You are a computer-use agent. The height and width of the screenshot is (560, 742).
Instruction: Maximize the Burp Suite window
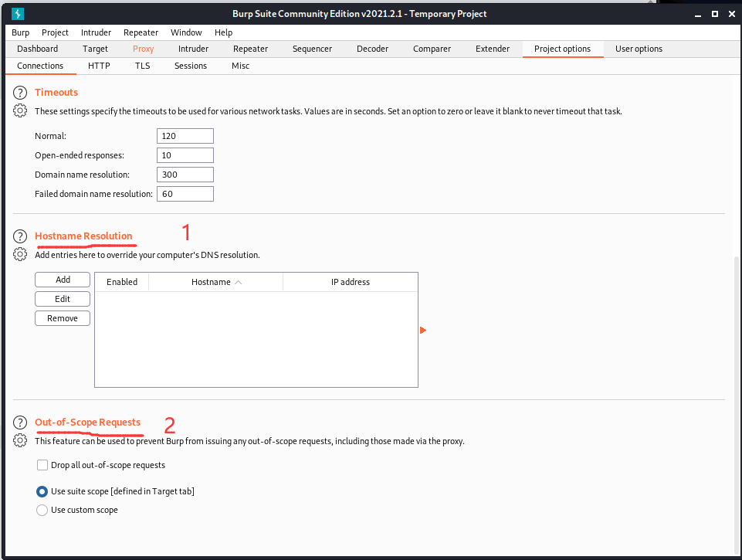click(715, 14)
